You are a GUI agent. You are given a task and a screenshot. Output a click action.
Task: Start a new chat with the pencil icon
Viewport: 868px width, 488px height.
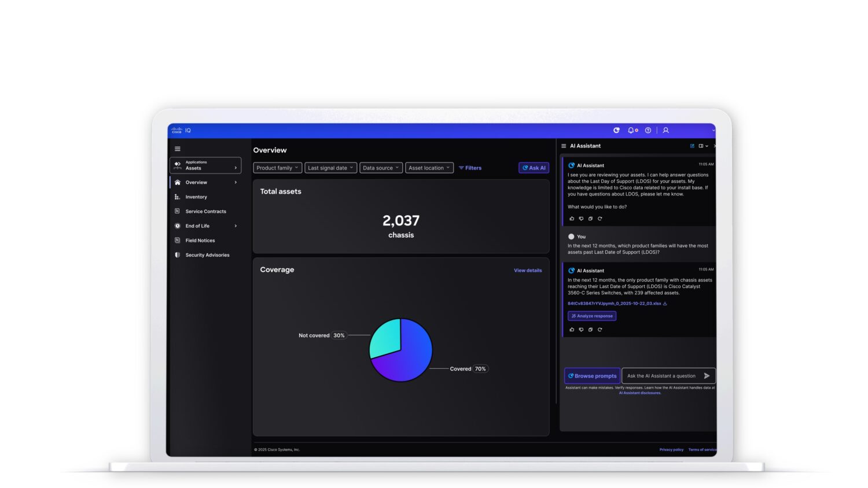[692, 146]
